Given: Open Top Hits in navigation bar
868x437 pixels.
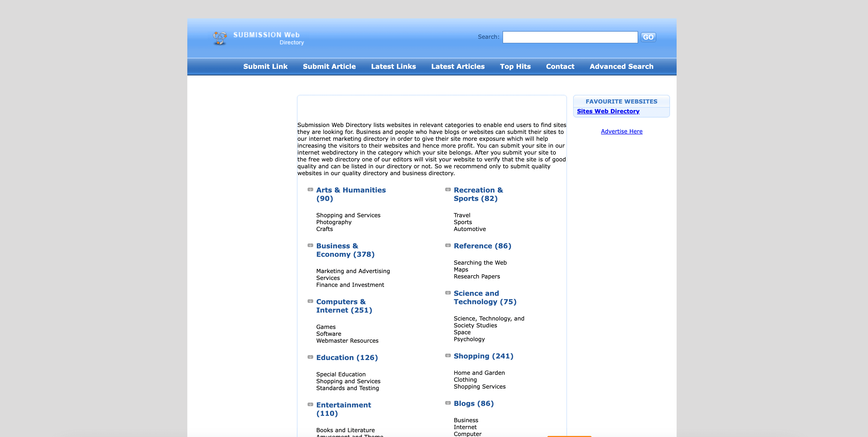Looking at the screenshot, I should click(x=515, y=67).
